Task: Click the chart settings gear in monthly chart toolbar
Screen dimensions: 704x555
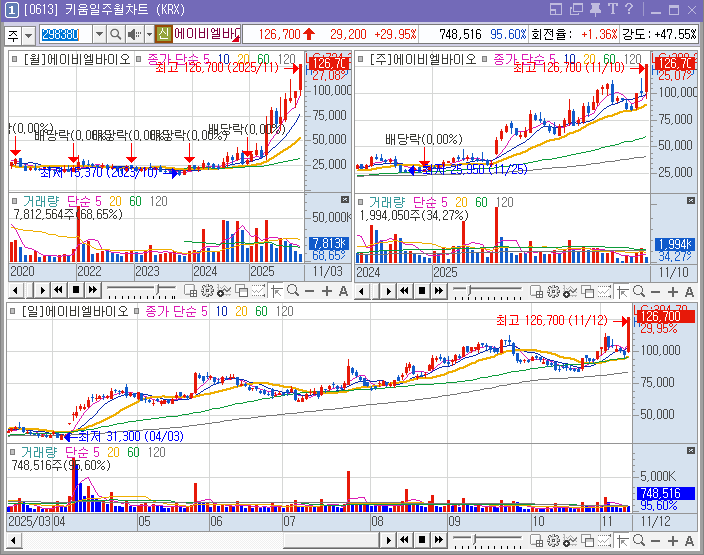Action: tap(207, 291)
